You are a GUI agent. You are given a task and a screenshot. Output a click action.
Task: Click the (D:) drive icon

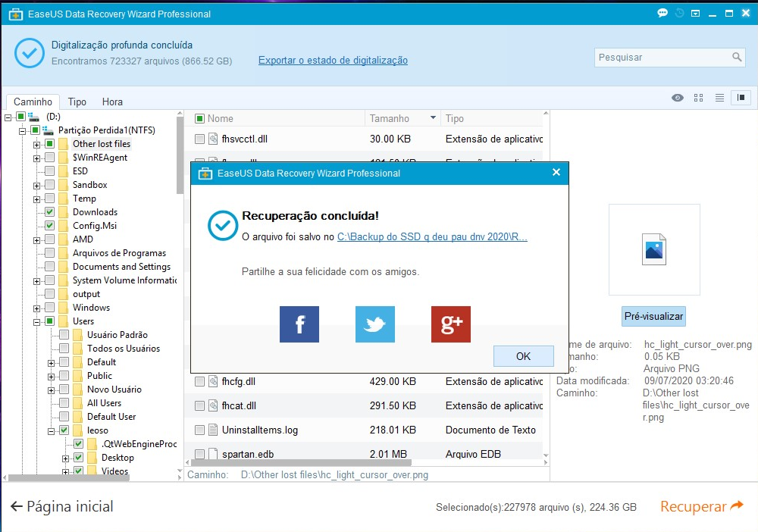33,117
